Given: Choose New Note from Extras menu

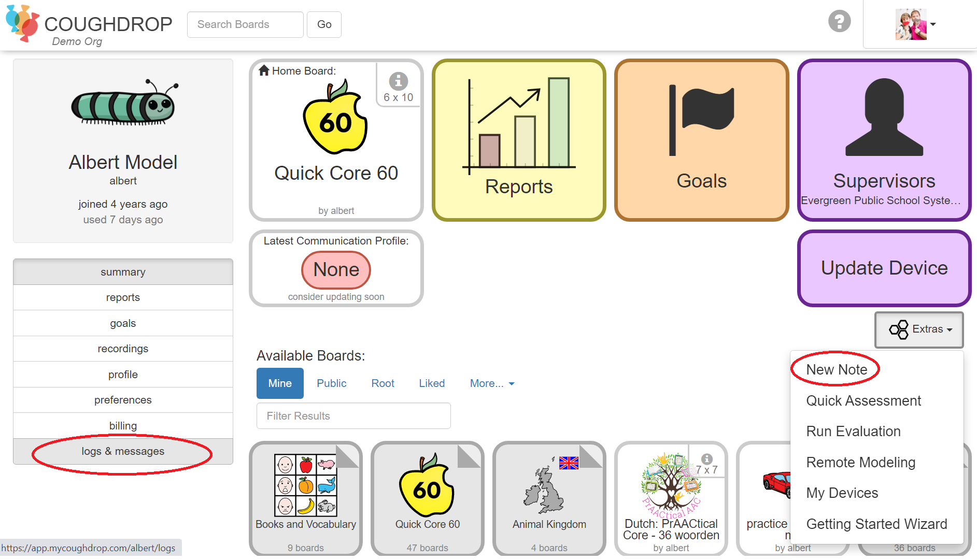Looking at the screenshot, I should click(837, 369).
